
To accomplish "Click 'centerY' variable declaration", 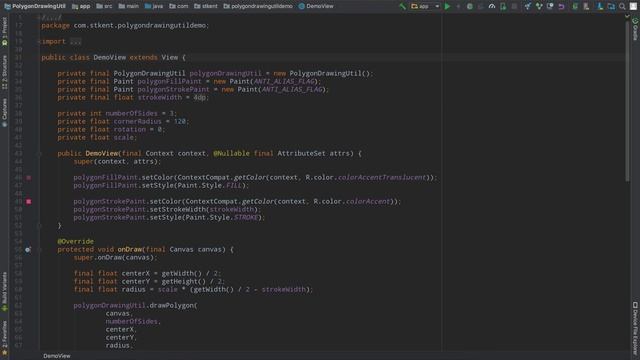I will (x=136, y=282).
